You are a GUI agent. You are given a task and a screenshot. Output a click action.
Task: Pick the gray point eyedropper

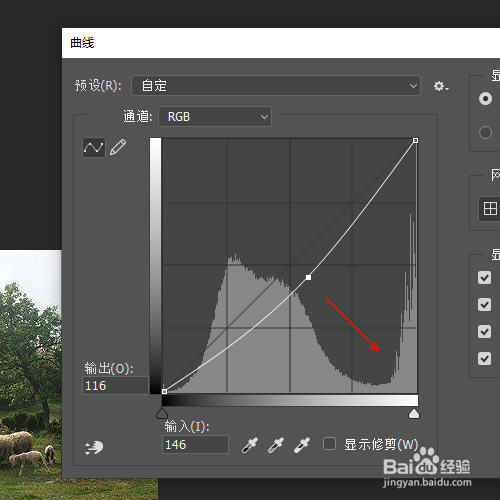(276, 445)
